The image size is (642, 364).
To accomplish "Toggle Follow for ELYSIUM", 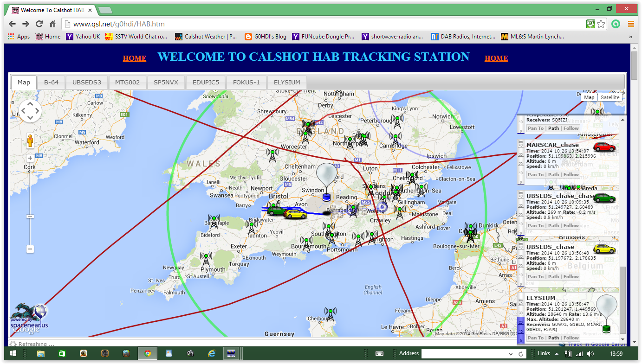I will (571, 338).
